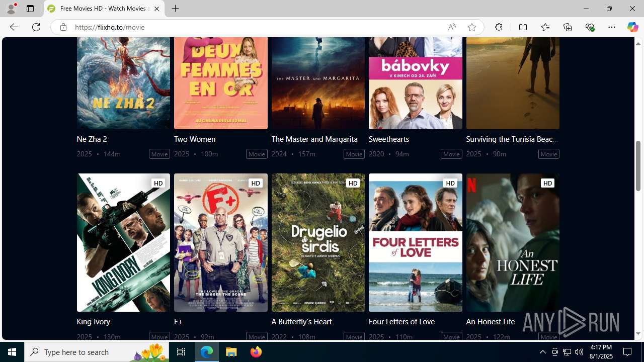Open Sweethearts poster
This screenshot has height=362, width=644.
(x=416, y=83)
